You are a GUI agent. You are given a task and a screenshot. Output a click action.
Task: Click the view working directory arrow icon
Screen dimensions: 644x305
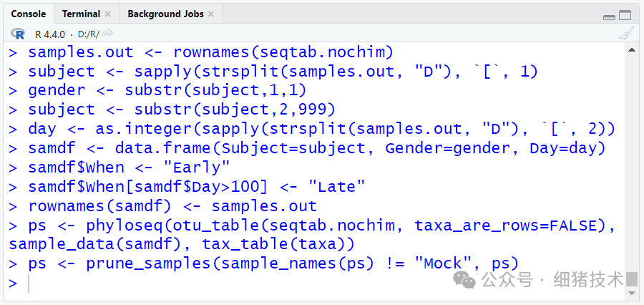(108, 33)
